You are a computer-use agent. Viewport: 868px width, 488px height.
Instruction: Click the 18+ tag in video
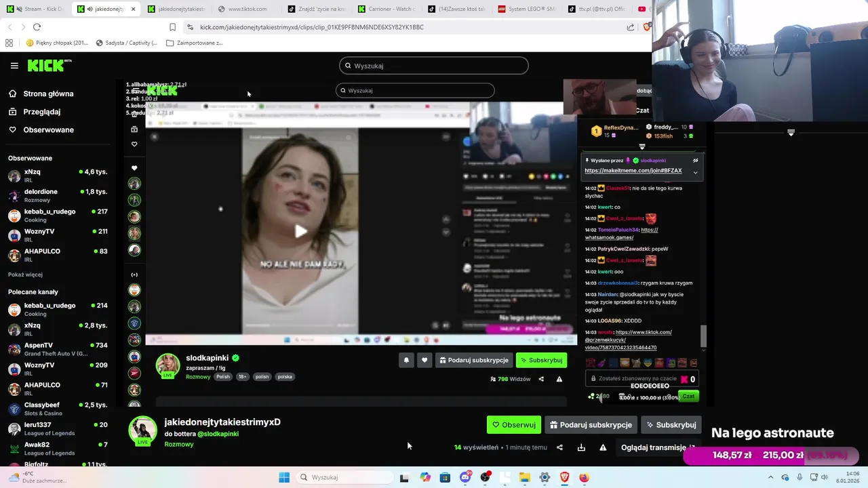point(242,377)
